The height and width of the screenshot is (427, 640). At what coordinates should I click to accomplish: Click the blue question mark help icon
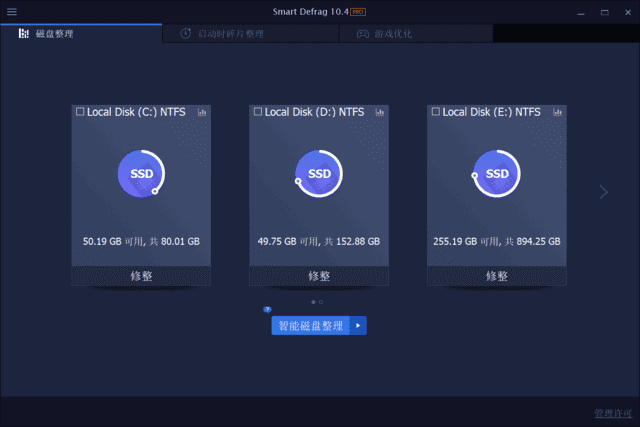267,310
